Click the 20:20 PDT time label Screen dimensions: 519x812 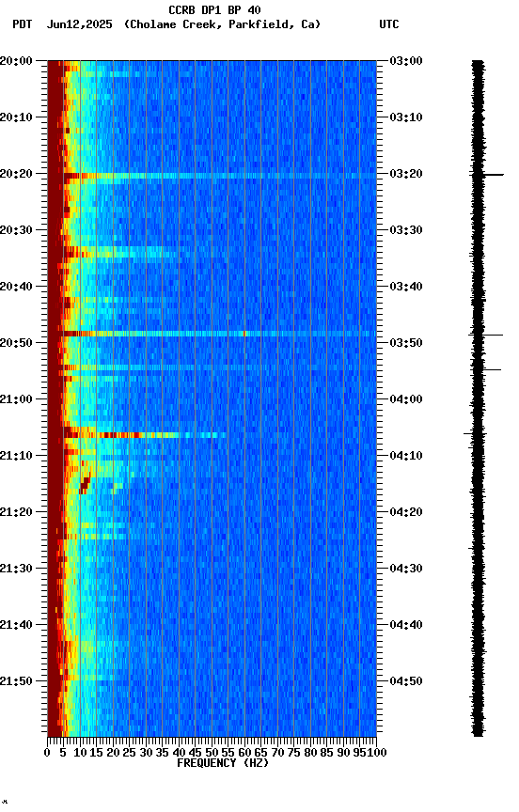16,174
